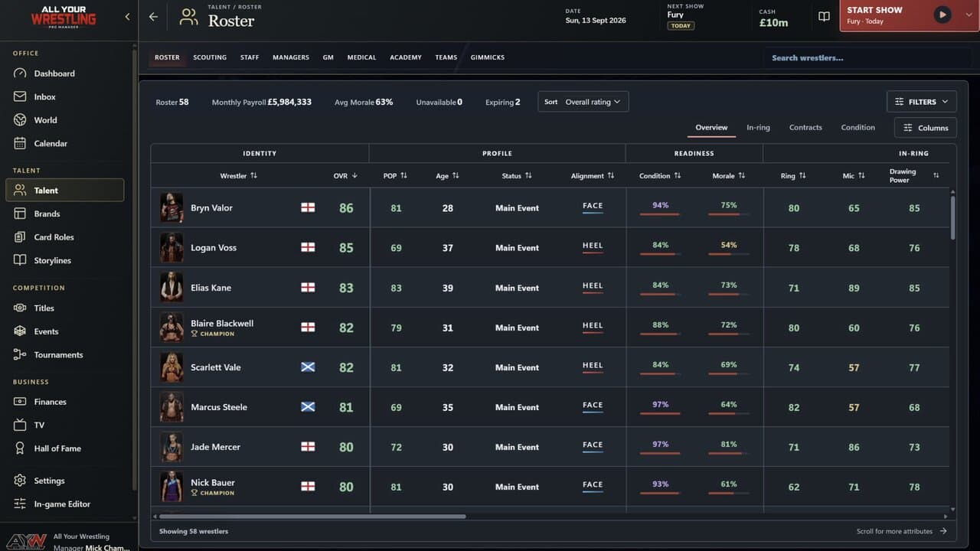Click the handbook icon beside Start Show

824,16
